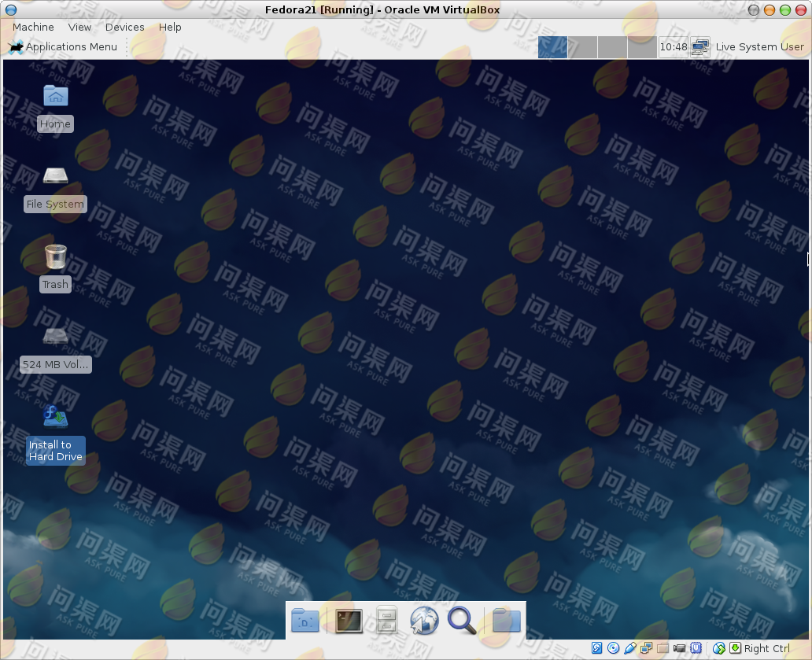Select the File System desktop icon
The image size is (812, 660).
[x=55, y=189]
